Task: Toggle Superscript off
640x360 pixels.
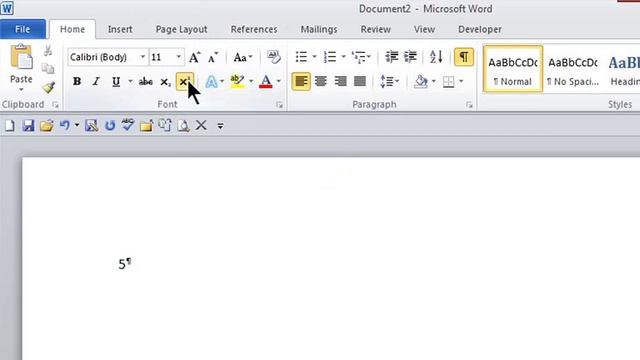Action: [x=184, y=82]
